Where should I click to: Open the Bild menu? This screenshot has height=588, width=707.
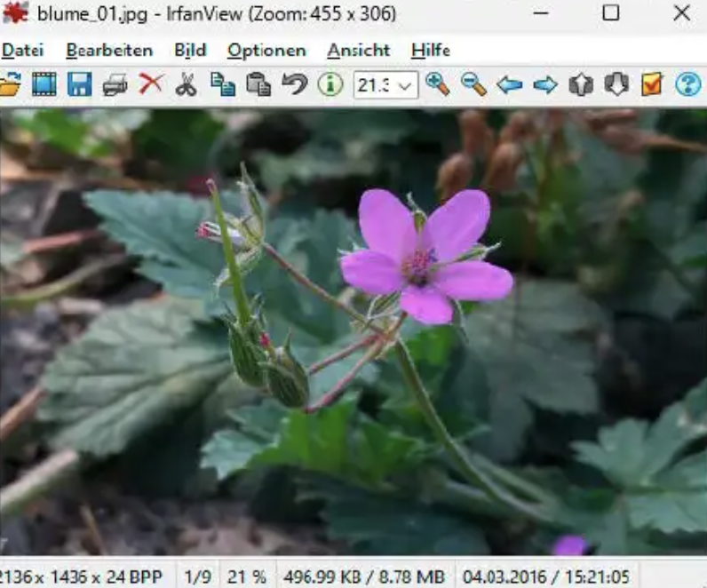(x=190, y=51)
